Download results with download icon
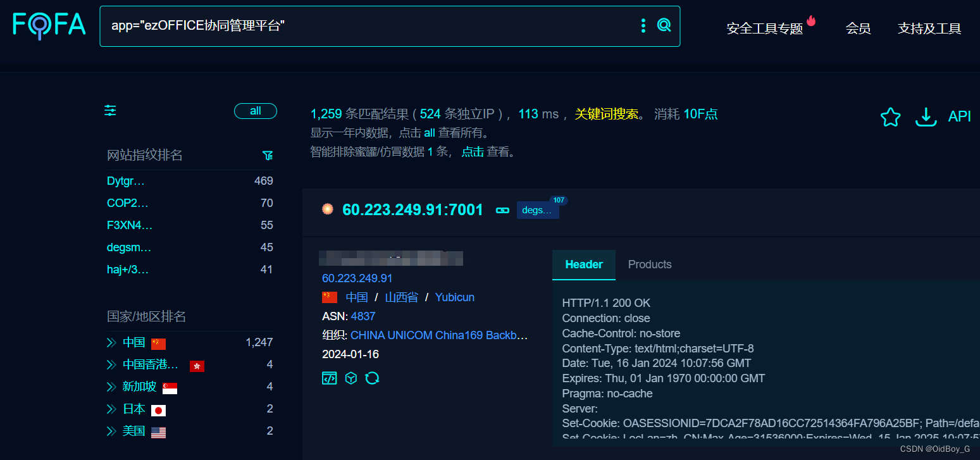The width and height of the screenshot is (980, 460). pos(926,117)
